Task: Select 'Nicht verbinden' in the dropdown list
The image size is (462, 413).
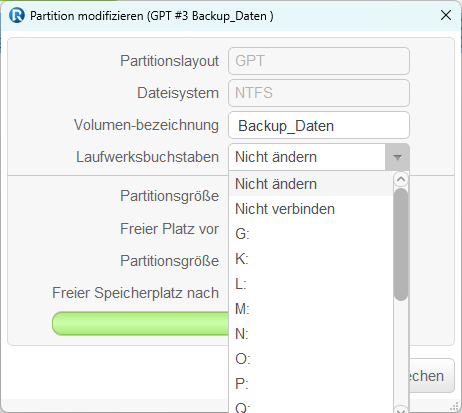Action: click(311, 209)
